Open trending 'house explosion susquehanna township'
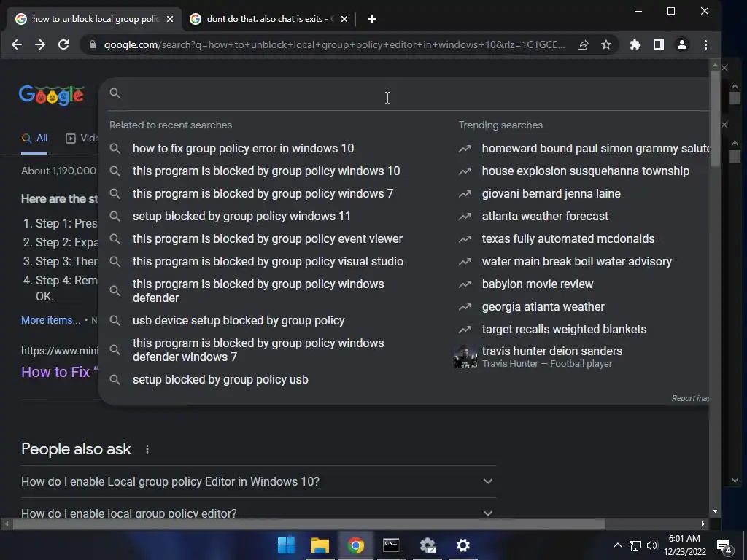Viewport: 747px width, 560px height. pos(586,171)
